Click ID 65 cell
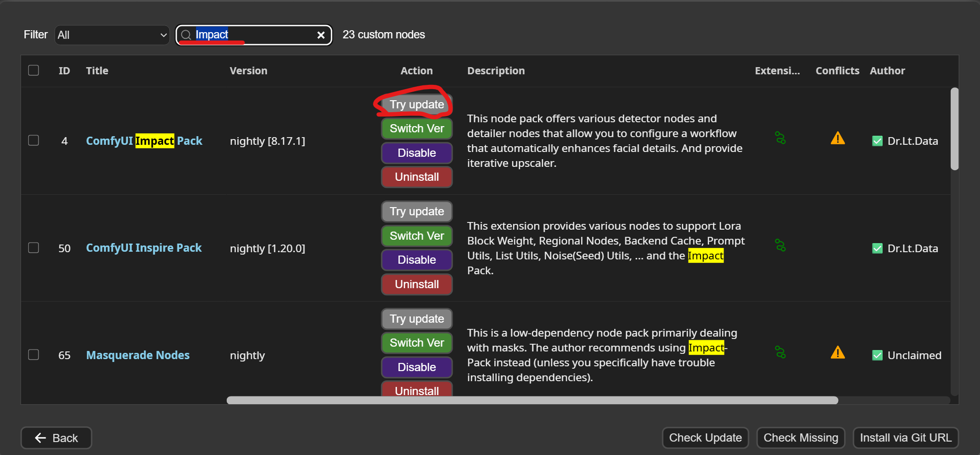 coord(64,355)
